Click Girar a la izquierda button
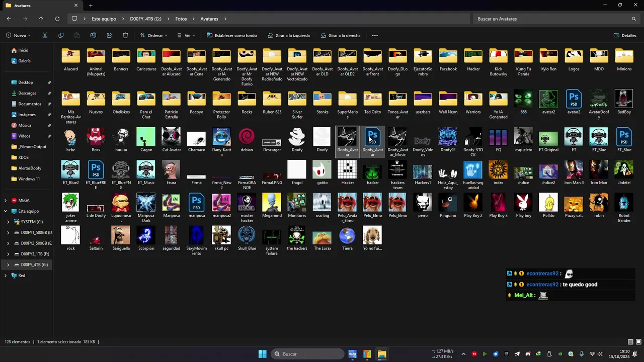The image size is (644, 362). coord(289,35)
